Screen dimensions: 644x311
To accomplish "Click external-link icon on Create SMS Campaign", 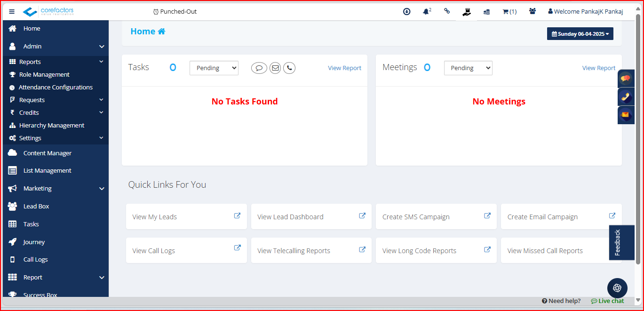I will click(487, 215).
